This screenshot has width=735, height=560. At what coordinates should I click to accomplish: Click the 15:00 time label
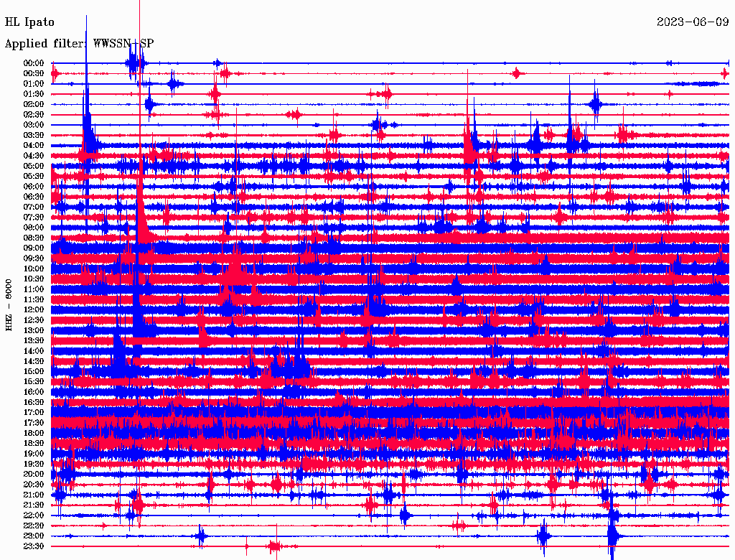[x=34, y=371]
